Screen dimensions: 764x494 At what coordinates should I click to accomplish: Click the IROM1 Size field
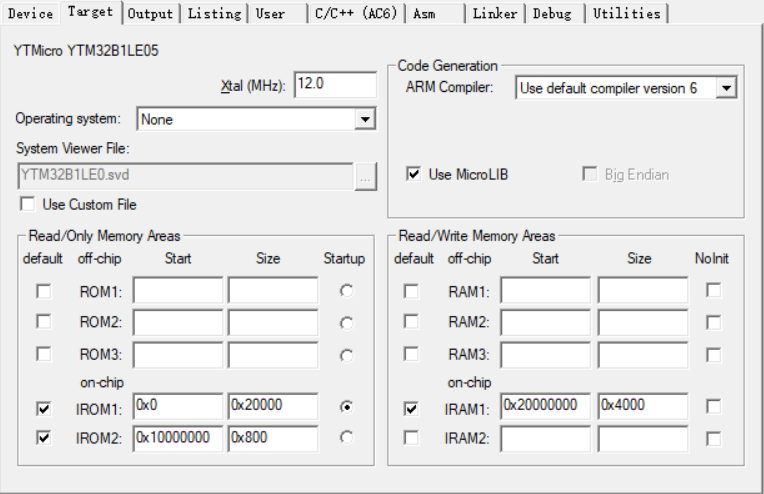[x=272, y=406]
